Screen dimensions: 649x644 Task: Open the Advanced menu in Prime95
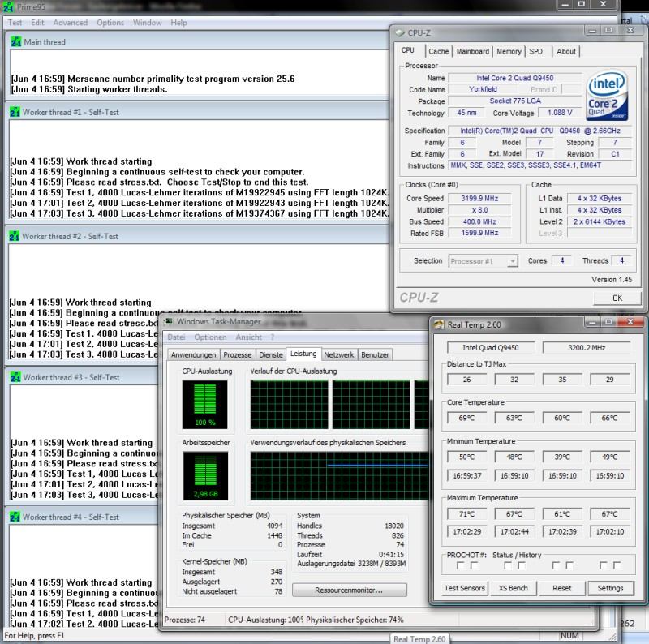click(x=71, y=23)
